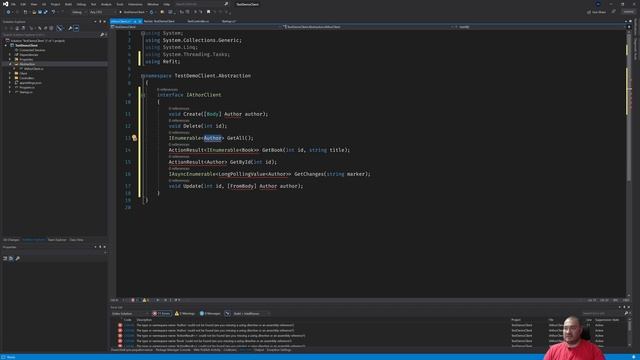Open the Extensions menu
Viewport: 640px width, 360px height.
(135, 4)
